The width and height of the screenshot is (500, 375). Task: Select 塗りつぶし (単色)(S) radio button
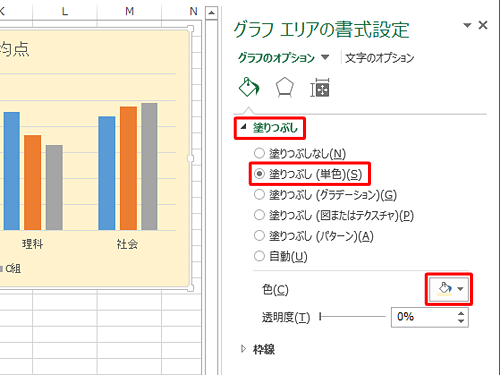tap(259, 174)
